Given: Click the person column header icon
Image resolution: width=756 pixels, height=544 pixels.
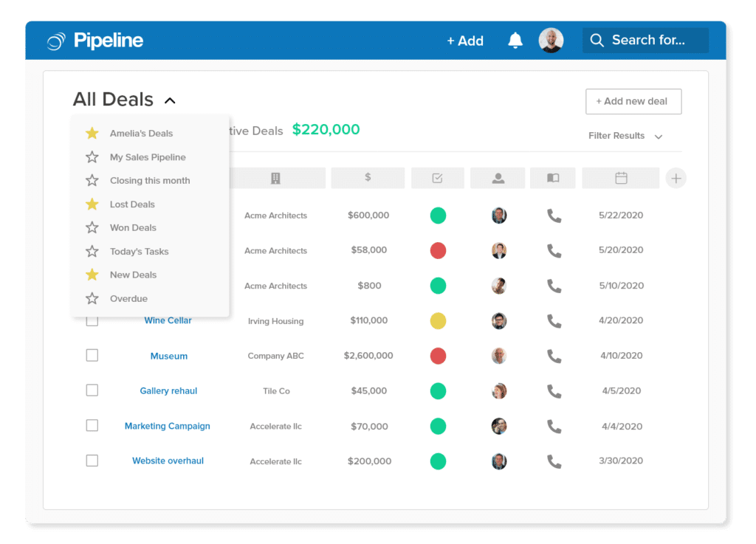Looking at the screenshot, I should (498, 178).
